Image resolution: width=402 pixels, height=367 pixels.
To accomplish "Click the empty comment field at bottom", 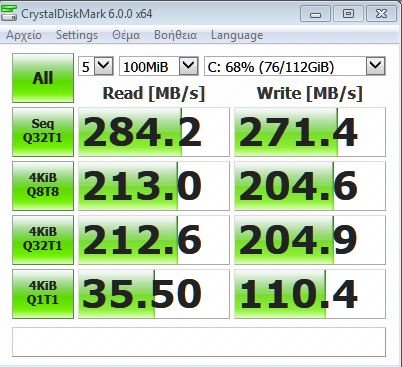I will click(x=199, y=342).
